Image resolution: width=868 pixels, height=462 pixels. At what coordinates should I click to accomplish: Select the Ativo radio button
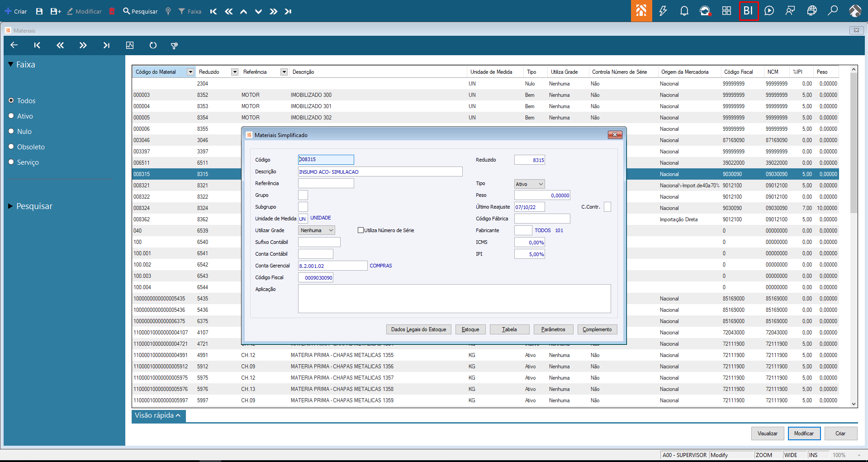point(11,116)
